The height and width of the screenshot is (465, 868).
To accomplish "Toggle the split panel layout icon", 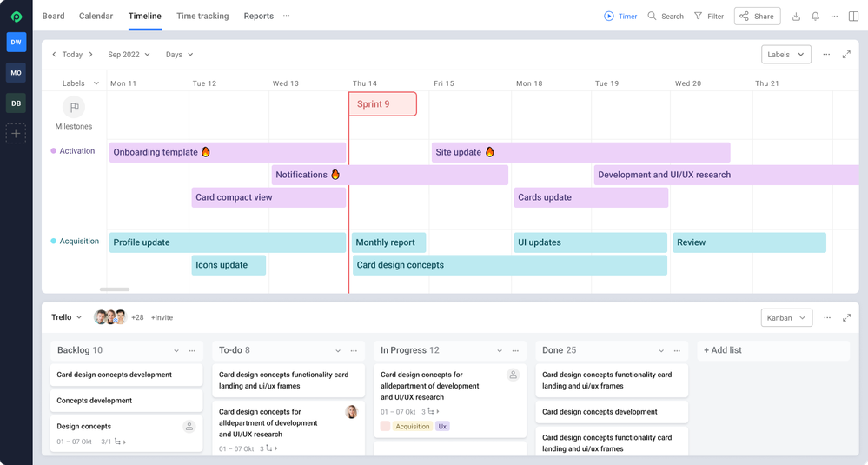I will [x=853, y=16].
